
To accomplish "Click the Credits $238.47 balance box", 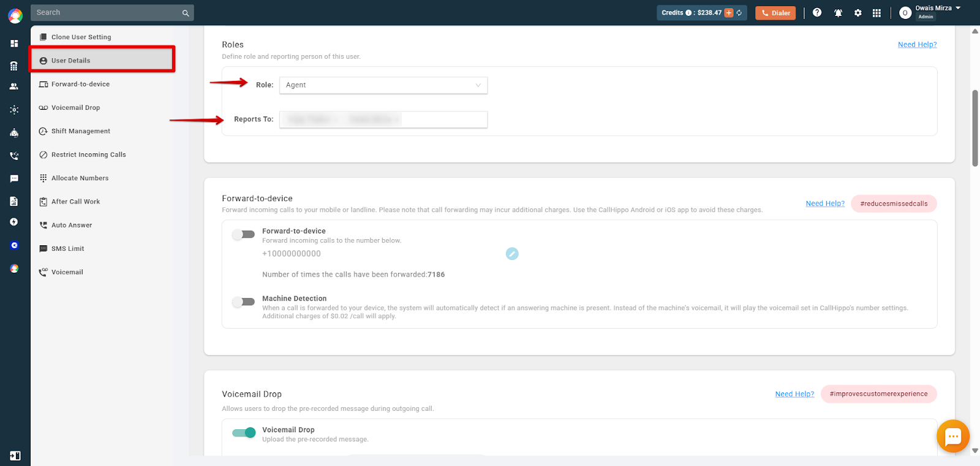I will (702, 13).
